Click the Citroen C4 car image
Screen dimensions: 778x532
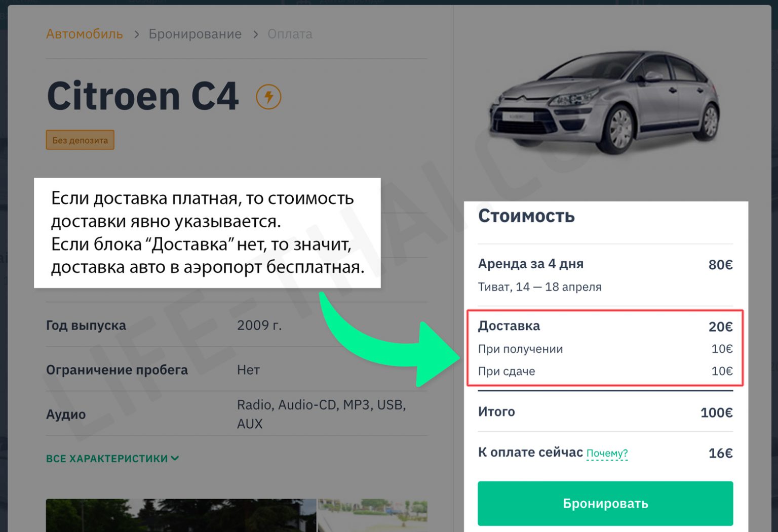coord(605,103)
